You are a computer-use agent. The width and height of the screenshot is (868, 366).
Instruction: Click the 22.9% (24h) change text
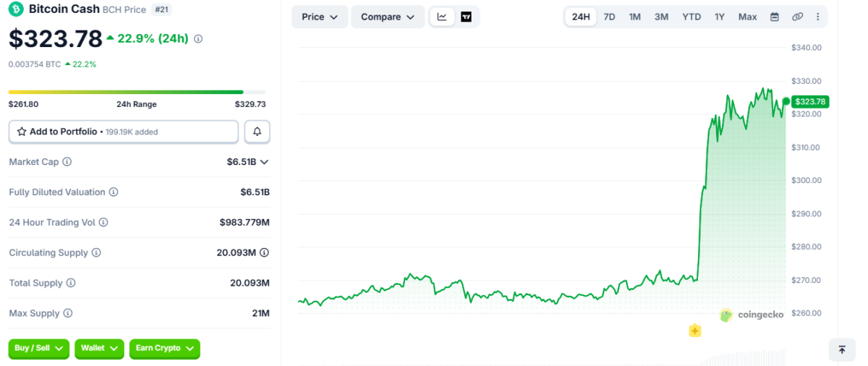coord(153,38)
